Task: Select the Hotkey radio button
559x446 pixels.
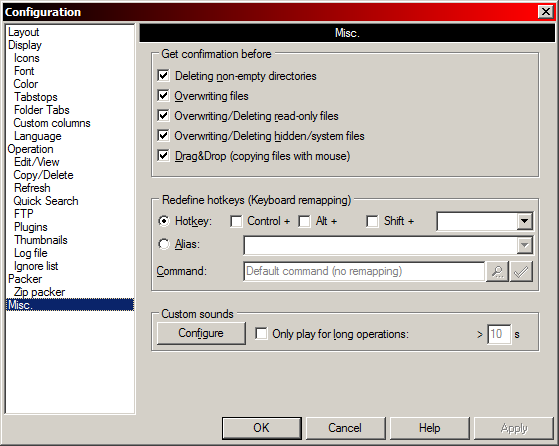Action: point(164,221)
